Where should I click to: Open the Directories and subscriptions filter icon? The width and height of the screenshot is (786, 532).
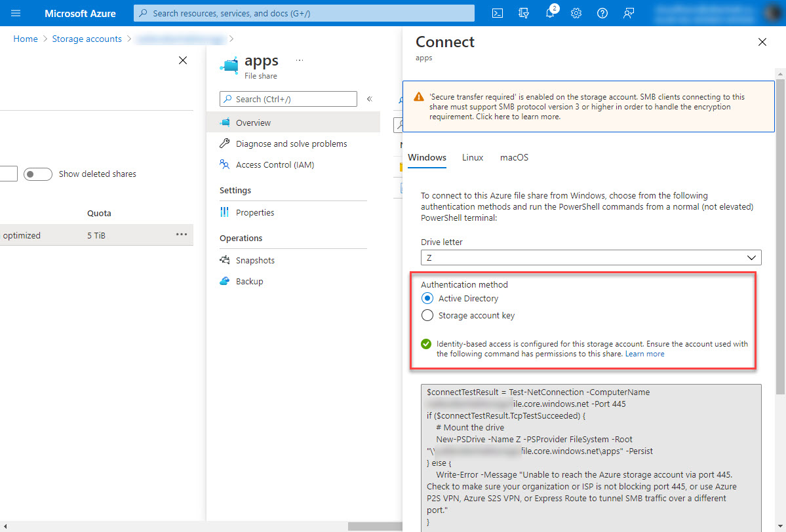523,13
